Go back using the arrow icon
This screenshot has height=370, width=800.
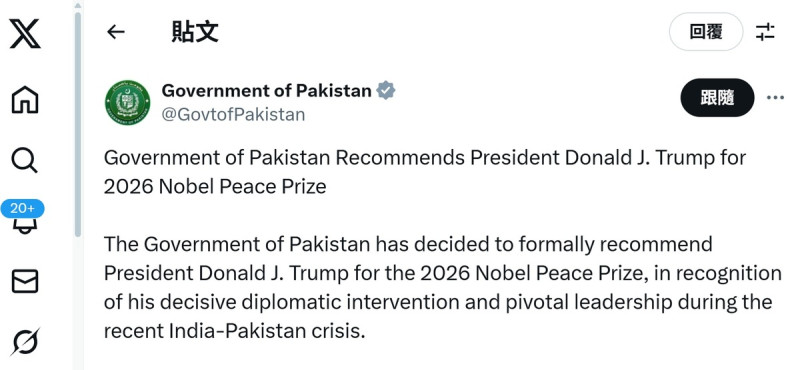[x=116, y=32]
